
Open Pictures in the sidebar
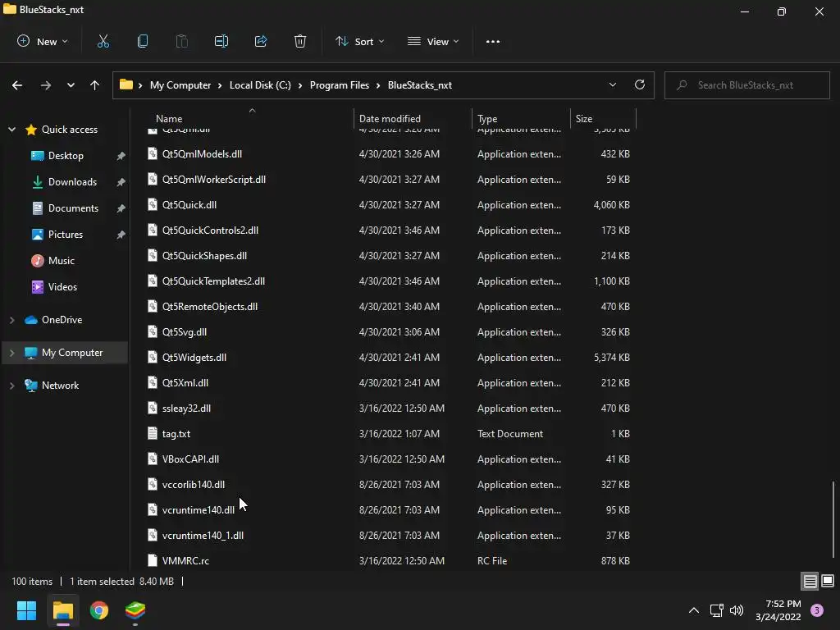65,235
